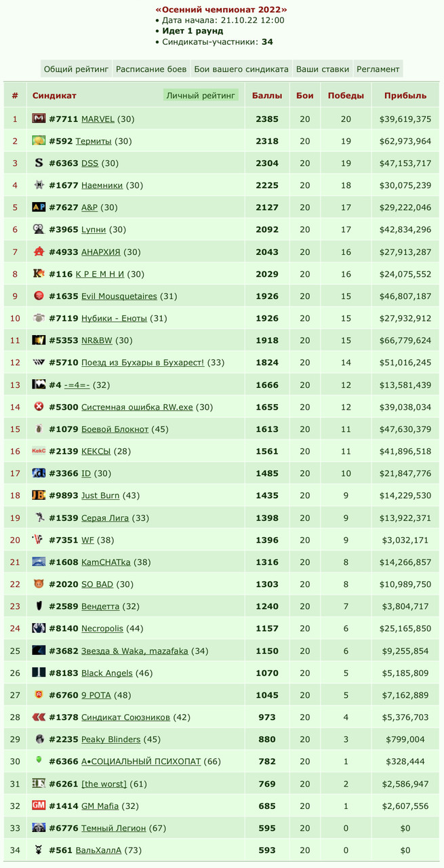The image size is (444, 868).
Task: Open Поезд из Бухары в Бухарест! link
Action: [x=142, y=363]
